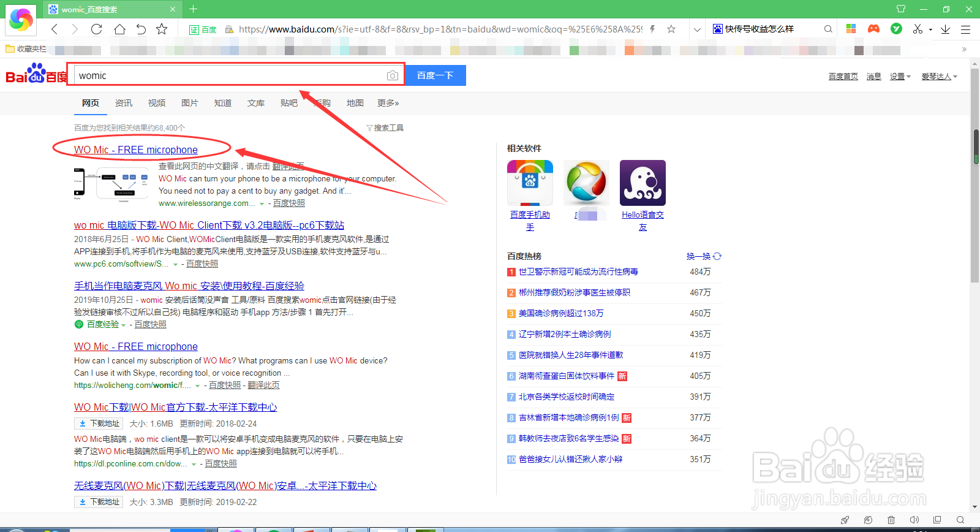Screen dimensions: 980x532
Task: Click the camera image-search icon
Action: coord(393,75)
